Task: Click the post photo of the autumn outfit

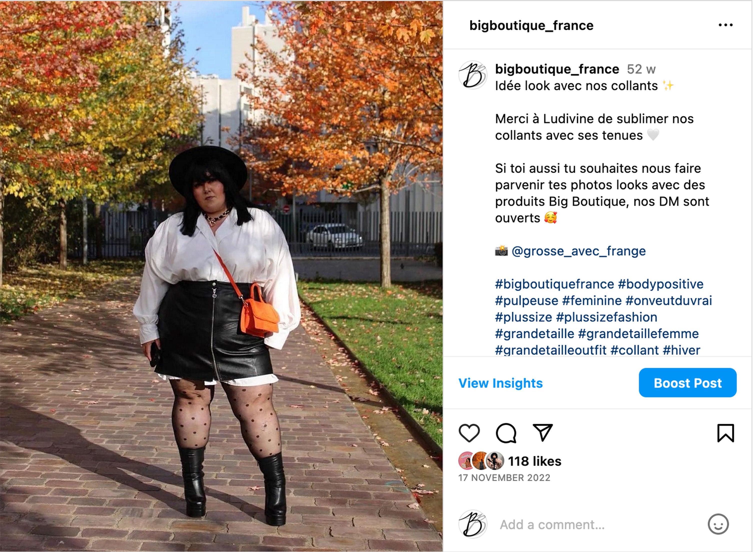Action: [x=221, y=276]
